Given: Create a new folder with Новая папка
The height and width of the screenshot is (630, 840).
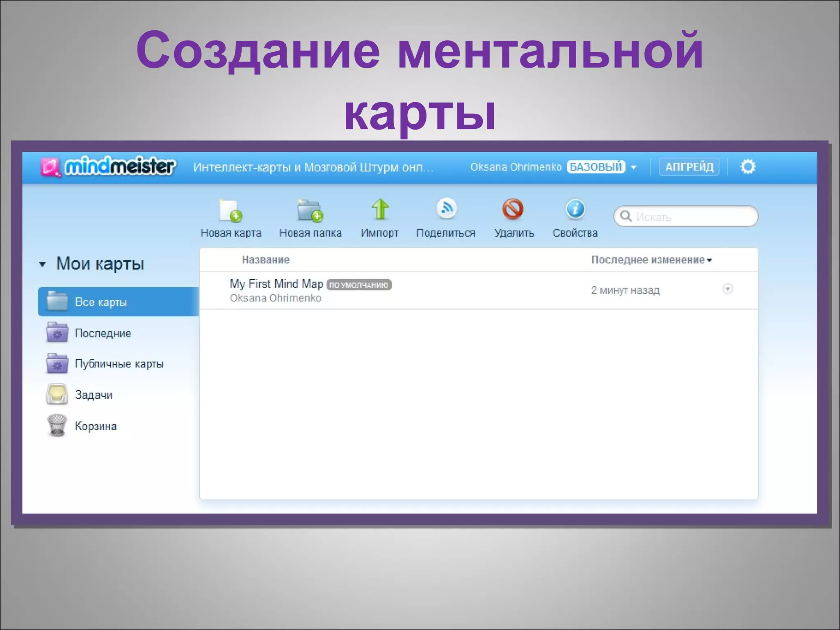Looking at the screenshot, I should (310, 218).
